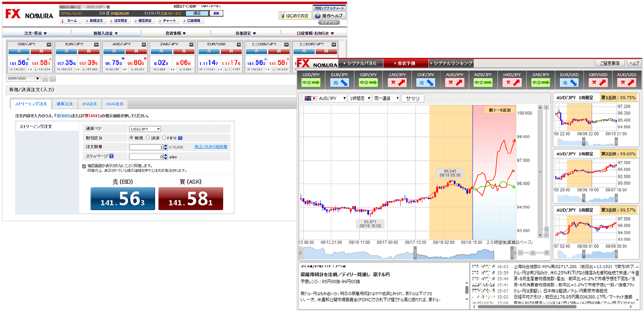Open the 第3近似 99.57% thumbnail chart
The image size is (644, 312).
pos(596,233)
